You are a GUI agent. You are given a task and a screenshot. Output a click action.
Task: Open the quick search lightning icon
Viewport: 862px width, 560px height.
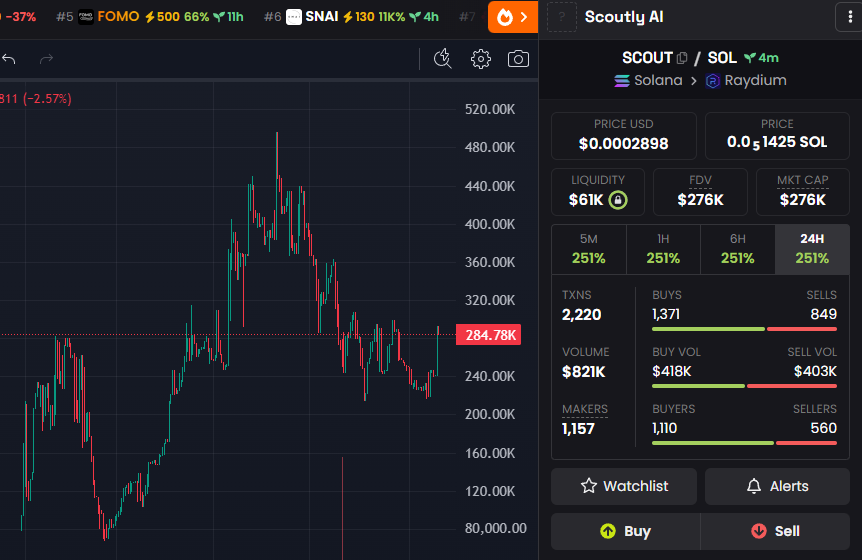tap(443, 59)
